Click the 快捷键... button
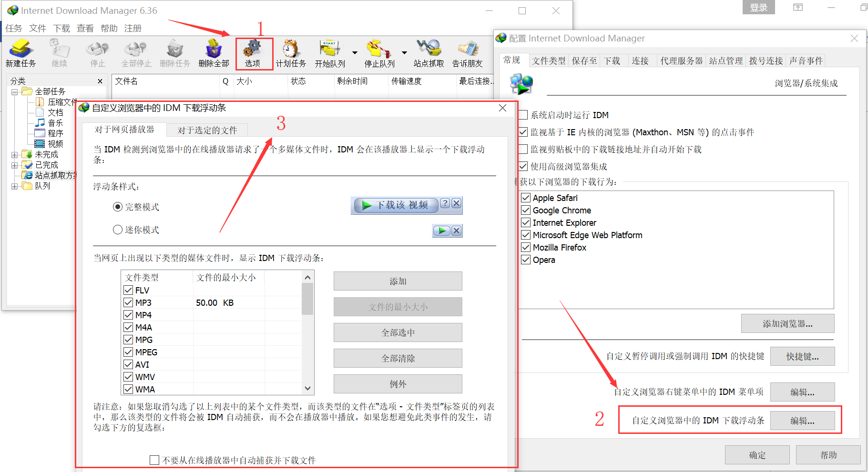Screen dimensions: 868x472 (803, 356)
